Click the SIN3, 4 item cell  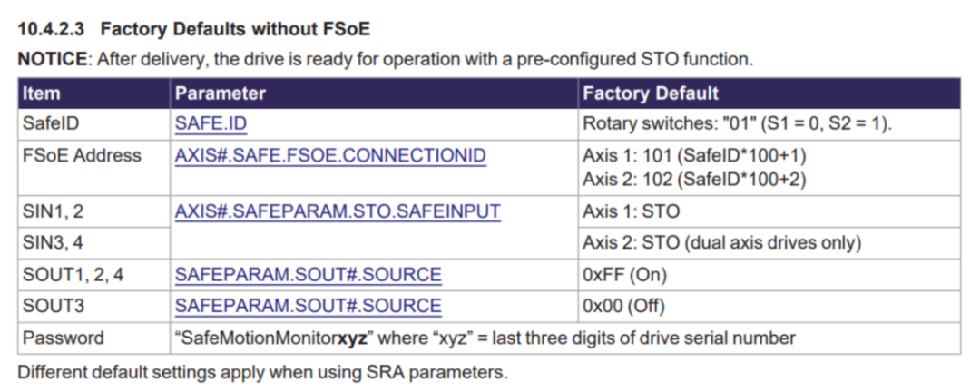pyautogui.click(x=93, y=242)
